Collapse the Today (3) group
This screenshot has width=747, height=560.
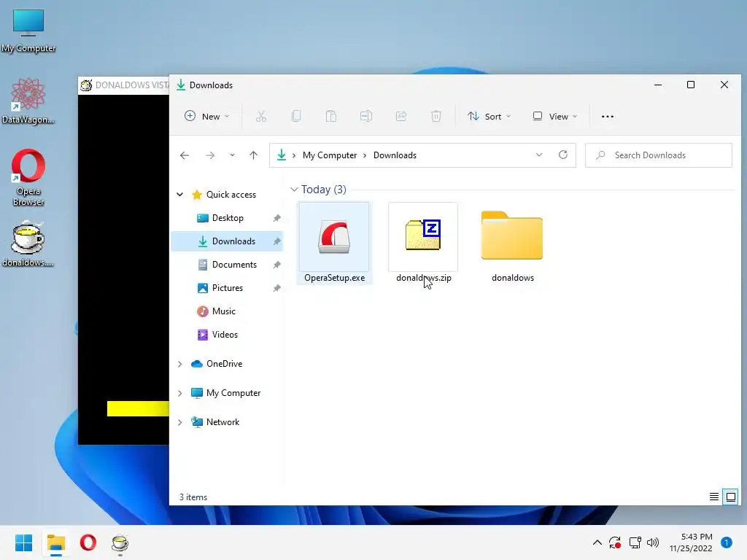point(295,190)
